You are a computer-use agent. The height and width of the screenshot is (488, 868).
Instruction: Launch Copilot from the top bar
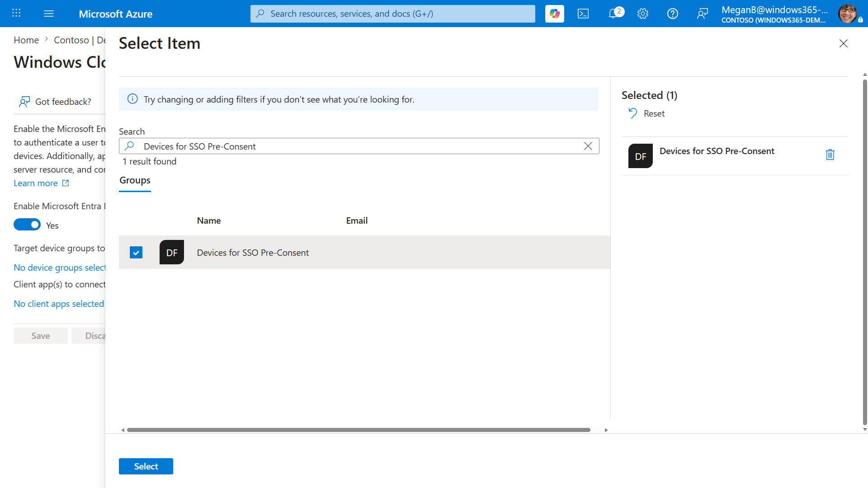click(x=555, y=14)
